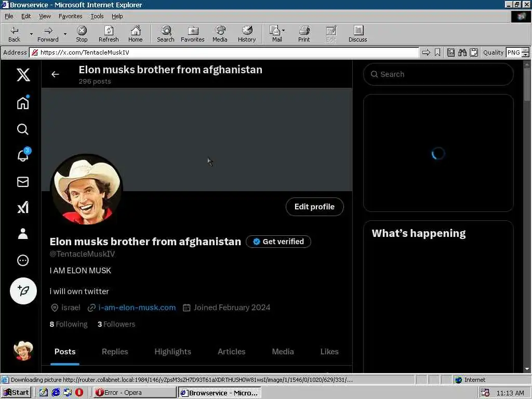This screenshot has height=399, width=532.
Task: Click the Back toolbar button
Action: [14, 34]
